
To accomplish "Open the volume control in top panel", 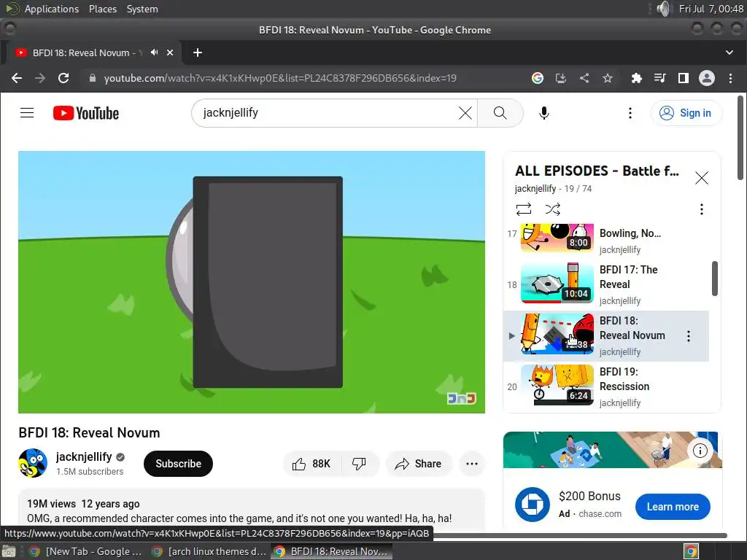I will [x=664, y=9].
